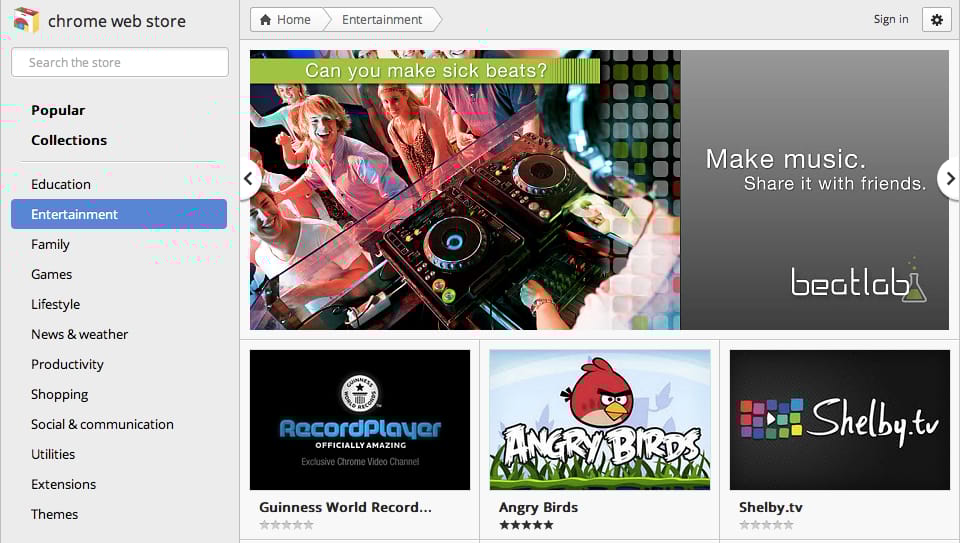This screenshot has width=962, height=543.
Task: Select the Entertainment category
Action: pyautogui.click(x=119, y=214)
